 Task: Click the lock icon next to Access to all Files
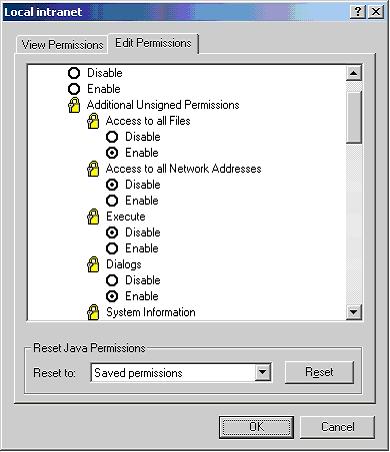tap(93, 121)
